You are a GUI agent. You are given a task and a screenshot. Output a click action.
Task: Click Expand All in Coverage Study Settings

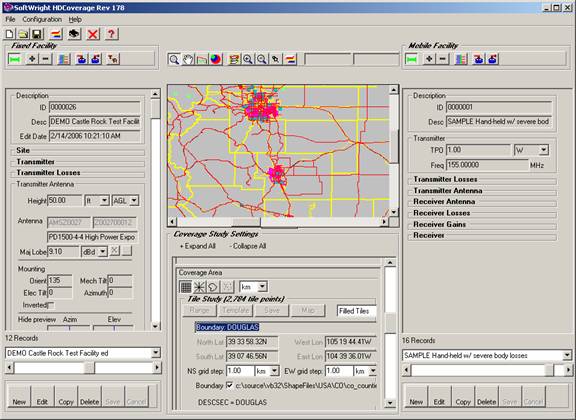[198, 246]
